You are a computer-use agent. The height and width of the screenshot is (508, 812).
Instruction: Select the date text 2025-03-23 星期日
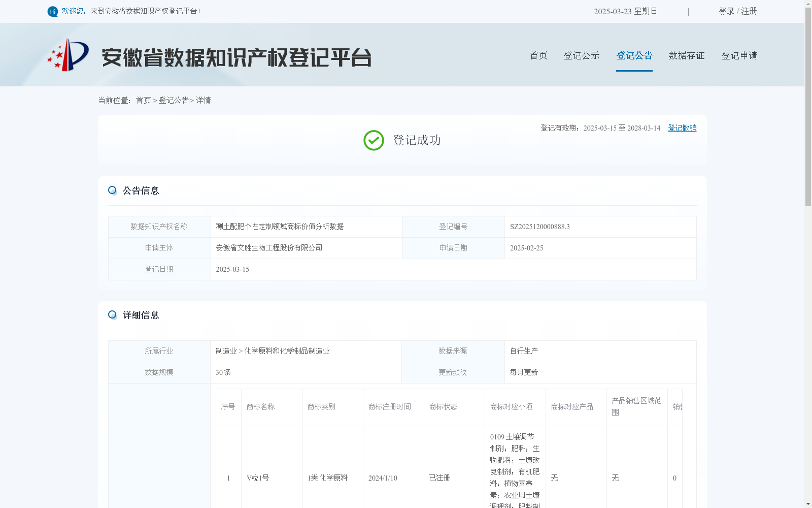(625, 11)
